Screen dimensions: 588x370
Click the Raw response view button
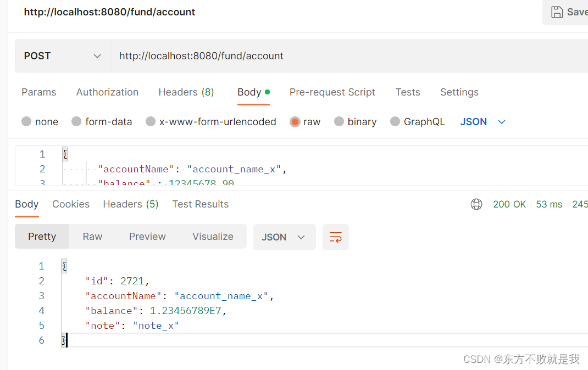tap(92, 237)
